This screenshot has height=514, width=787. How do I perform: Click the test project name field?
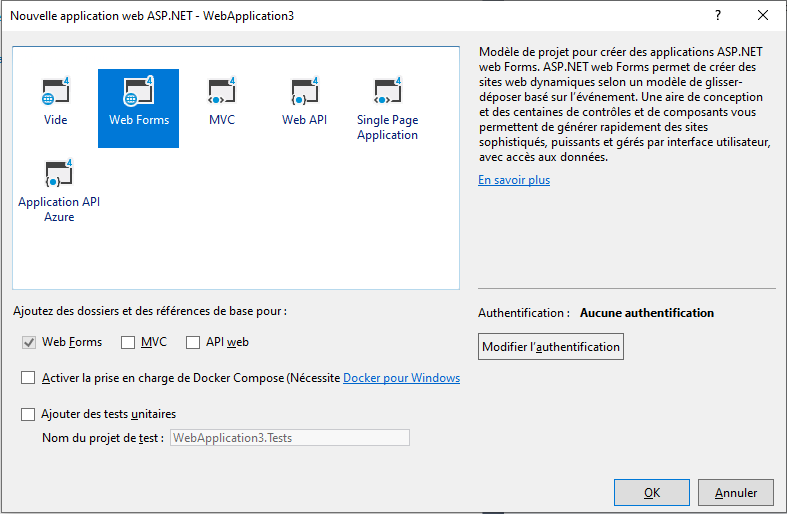tap(289, 437)
